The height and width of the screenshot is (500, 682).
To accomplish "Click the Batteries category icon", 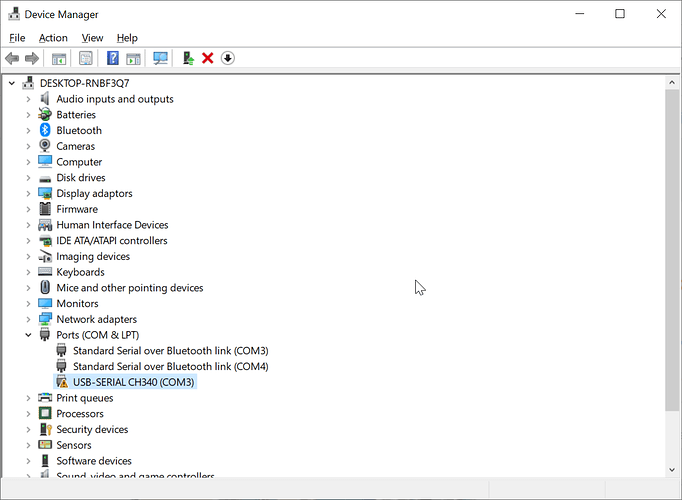I will [45, 114].
